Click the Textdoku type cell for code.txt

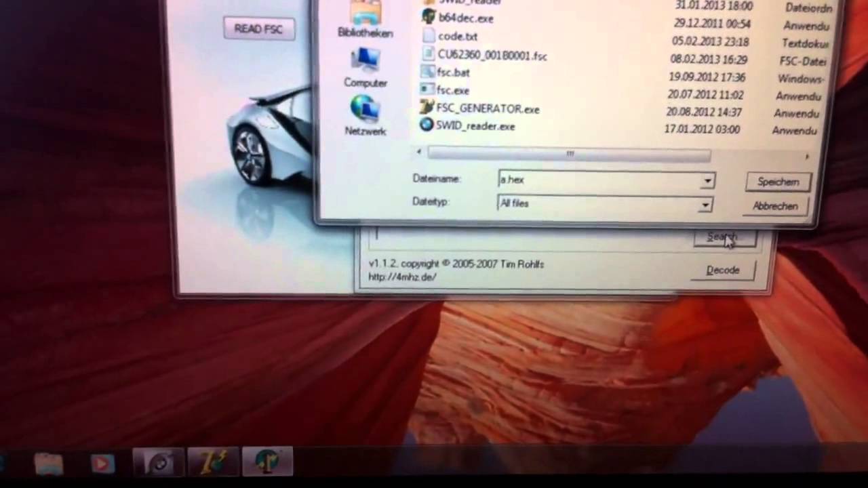tap(805, 43)
